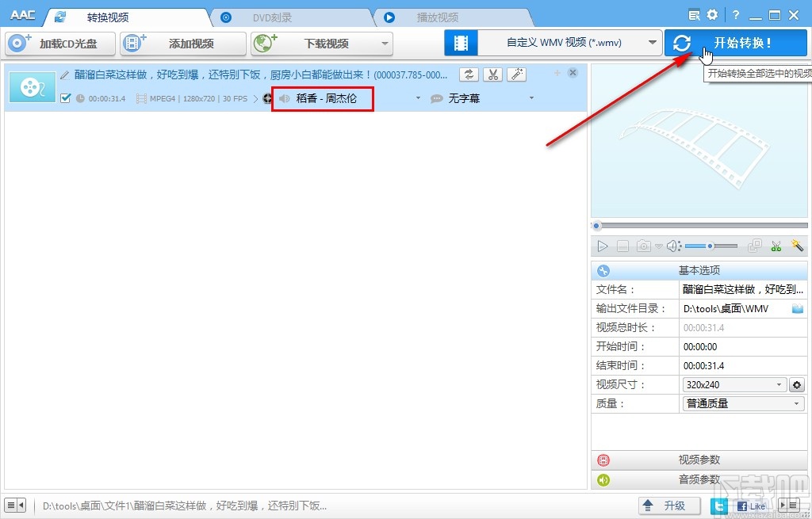812x519 pixels.
Task: Click the 升级 upgrade button
Action: 670,505
